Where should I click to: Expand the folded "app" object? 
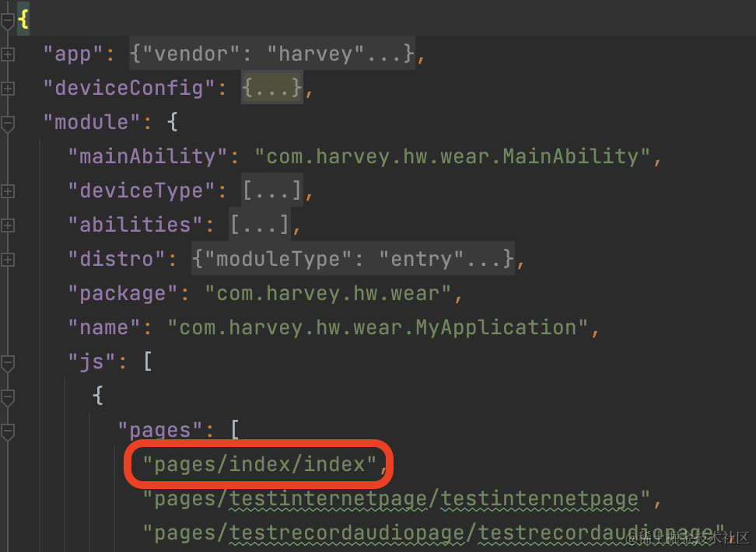click(x=7, y=54)
